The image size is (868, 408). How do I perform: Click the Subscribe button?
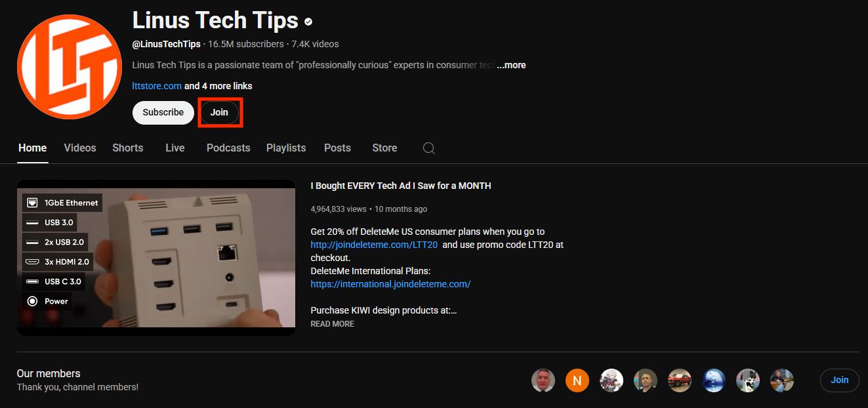click(x=163, y=112)
